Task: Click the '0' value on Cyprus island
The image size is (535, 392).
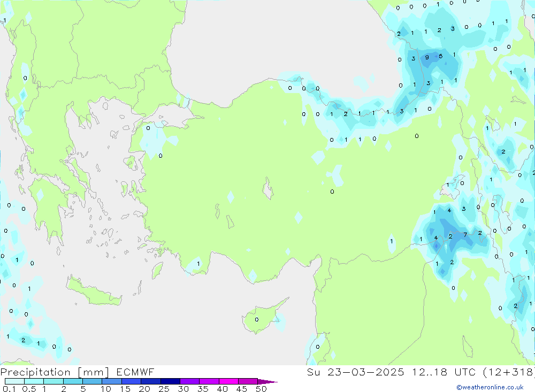Action: pos(257,320)
